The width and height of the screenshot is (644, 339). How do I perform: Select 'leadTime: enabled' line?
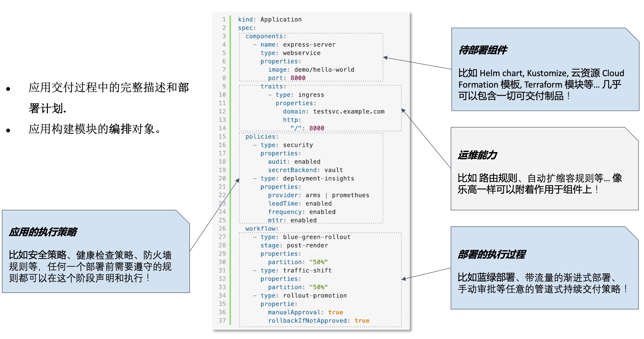click(x=300, y=204)
